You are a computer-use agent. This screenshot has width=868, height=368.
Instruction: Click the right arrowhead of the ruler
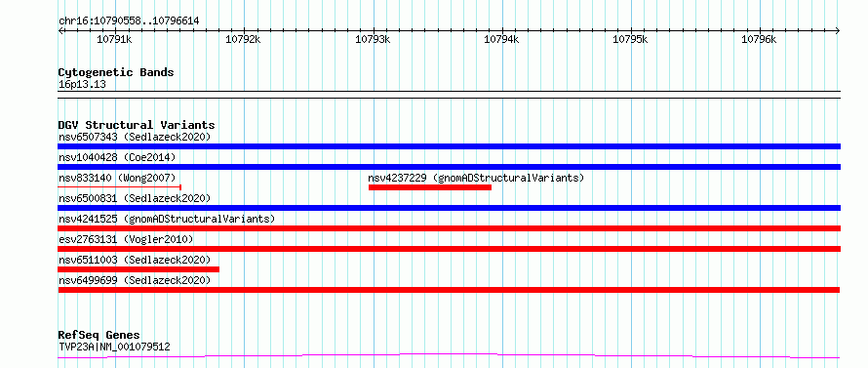[838, 30]
